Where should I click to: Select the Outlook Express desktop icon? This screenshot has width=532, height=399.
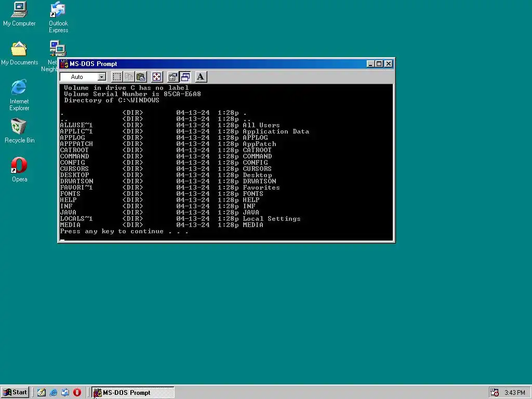[58, 17]
